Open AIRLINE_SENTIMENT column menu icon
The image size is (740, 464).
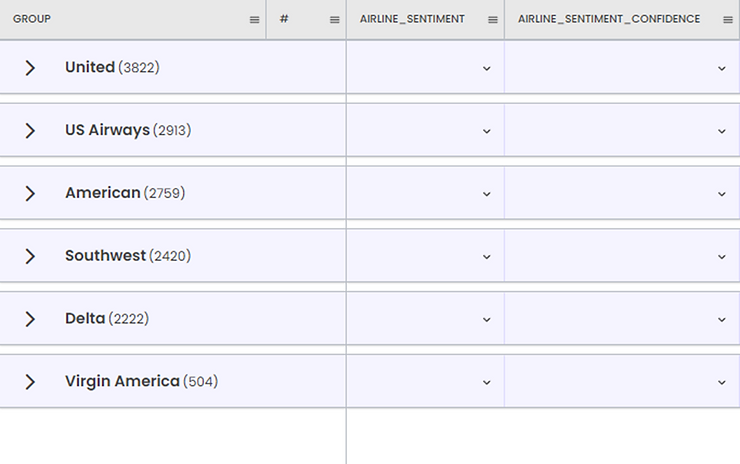492,20
